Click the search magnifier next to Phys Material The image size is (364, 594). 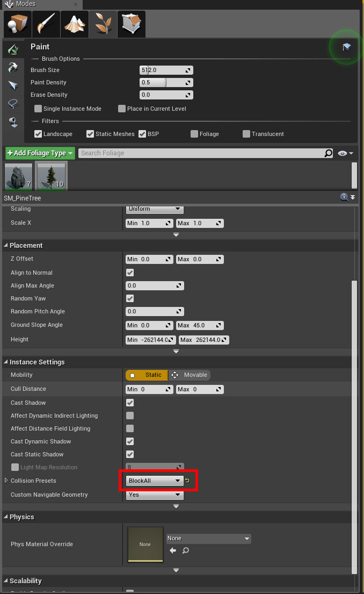coord(185,550)
